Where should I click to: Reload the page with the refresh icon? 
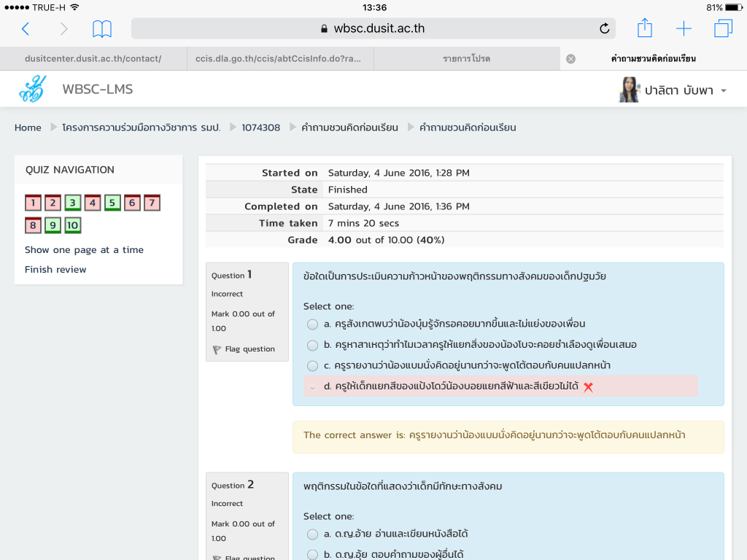[604, 29]
